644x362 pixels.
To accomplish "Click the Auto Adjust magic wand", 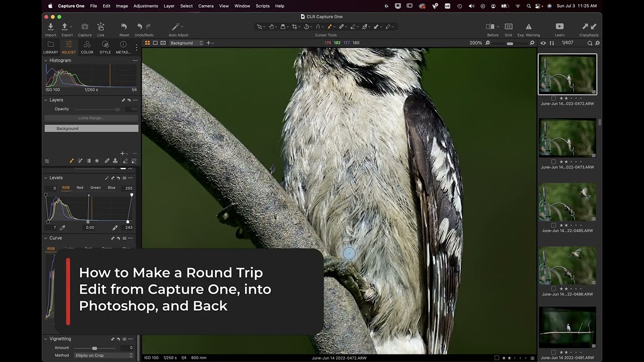I will click(x=176, y=27).
